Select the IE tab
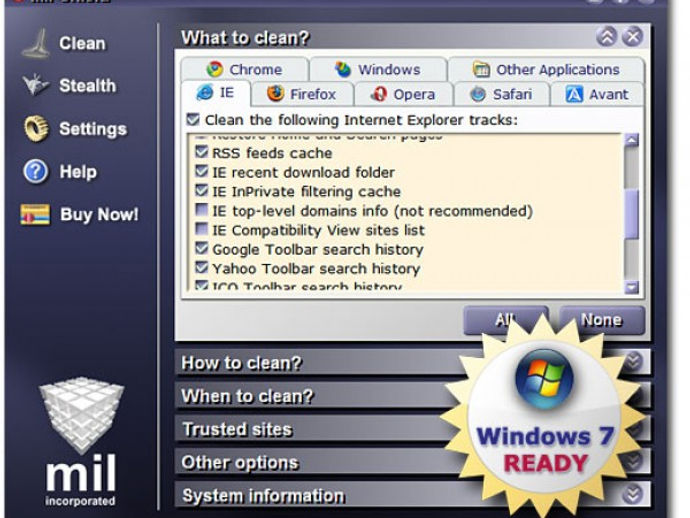 (x=216, y=93)
